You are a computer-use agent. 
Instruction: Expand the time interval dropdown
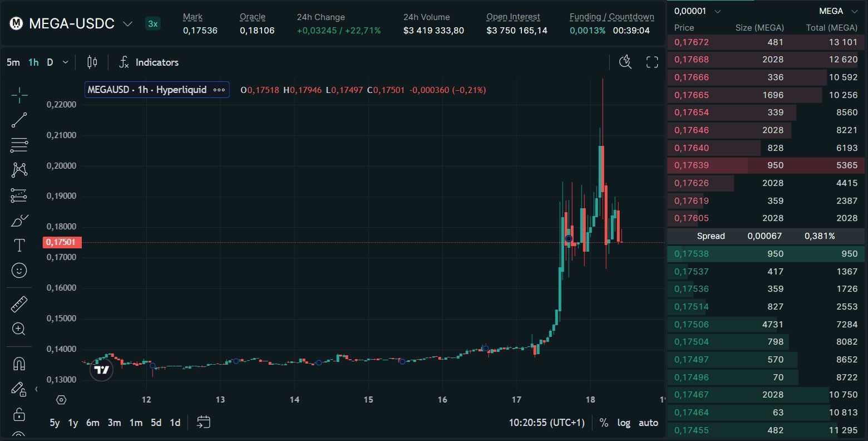(66, 62)
